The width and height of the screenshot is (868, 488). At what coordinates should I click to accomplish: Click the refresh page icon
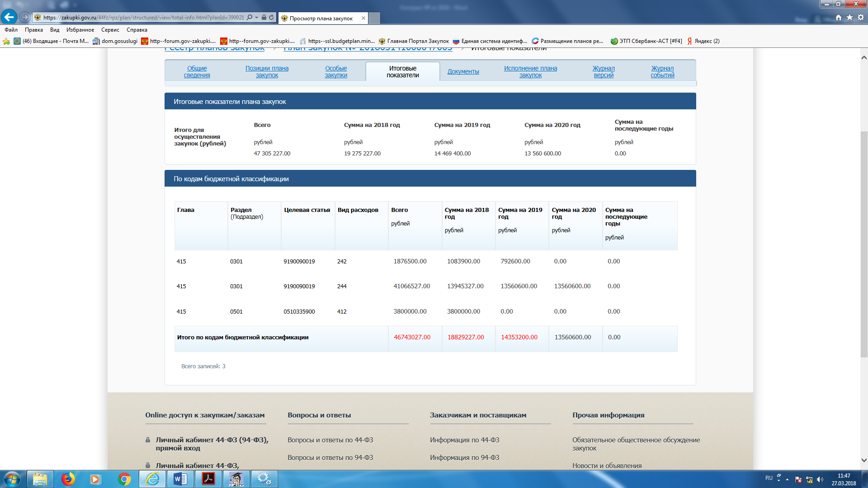(x=271, y=18)
